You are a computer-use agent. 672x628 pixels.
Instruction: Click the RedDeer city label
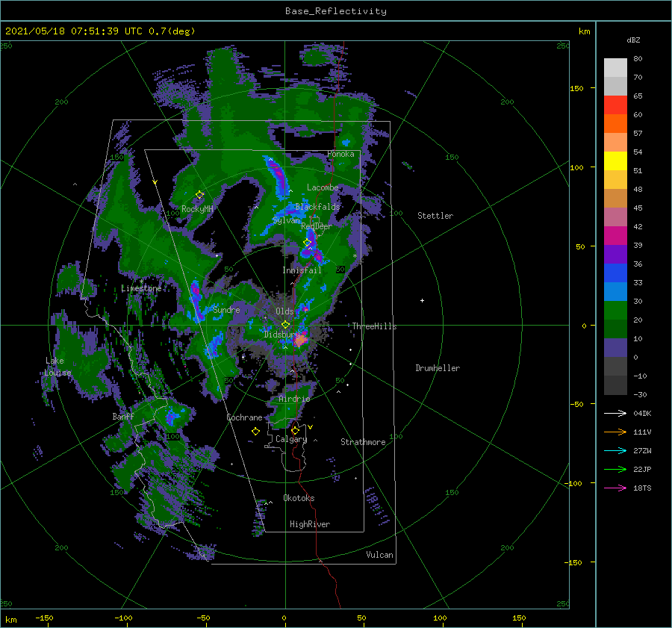[x=317, y=226]
